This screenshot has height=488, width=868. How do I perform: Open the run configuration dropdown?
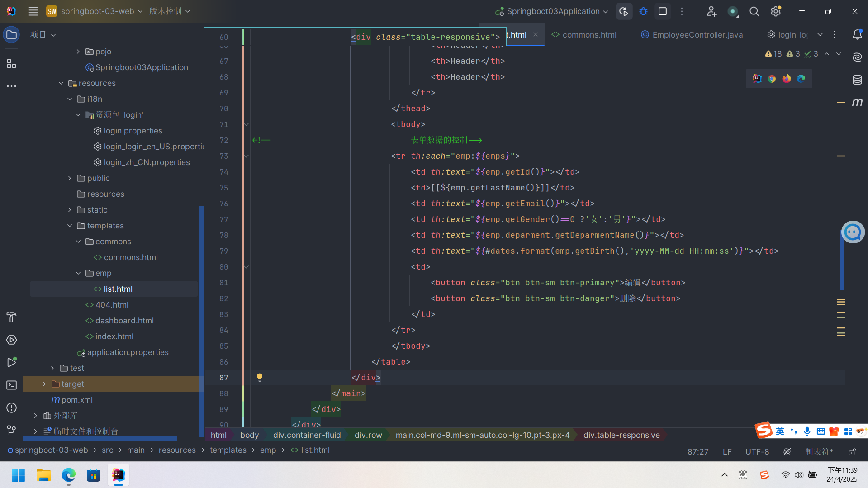point(551,11)
